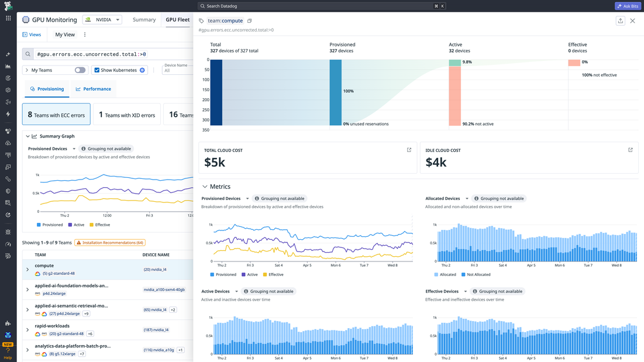Expand the My Teams chevron

[27, 70]
